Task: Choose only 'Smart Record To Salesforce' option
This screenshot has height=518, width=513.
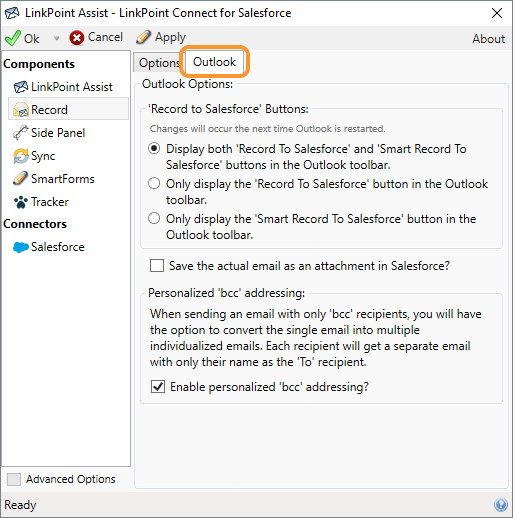Action: coord(154,219)
